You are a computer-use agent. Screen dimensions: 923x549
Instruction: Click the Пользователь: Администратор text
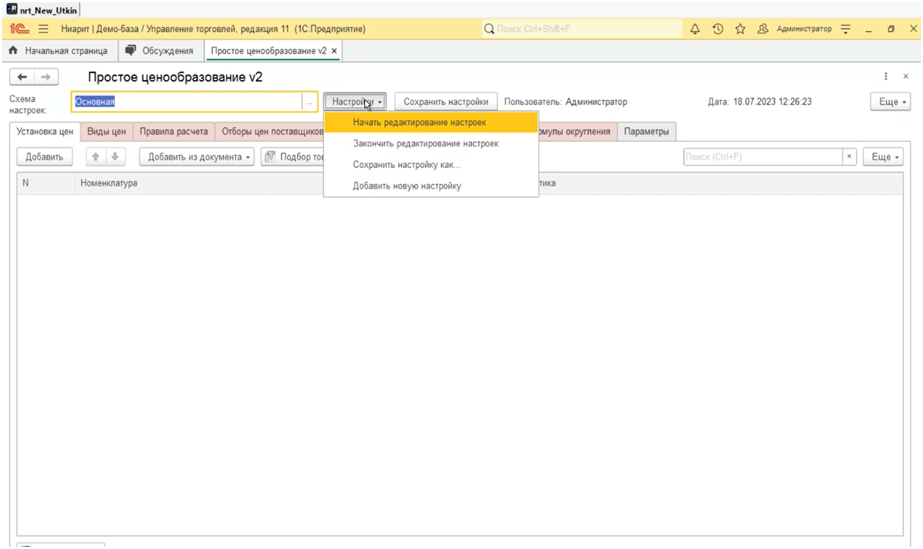(x=566, y=102)
